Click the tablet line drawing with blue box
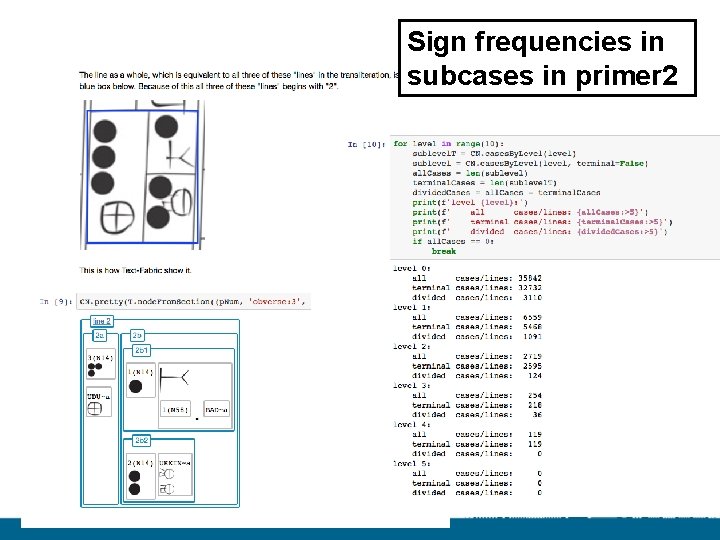 point(142,175)
